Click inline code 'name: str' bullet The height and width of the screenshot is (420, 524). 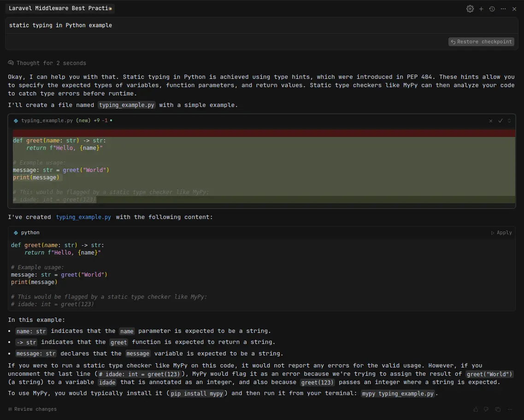(31, 331)
